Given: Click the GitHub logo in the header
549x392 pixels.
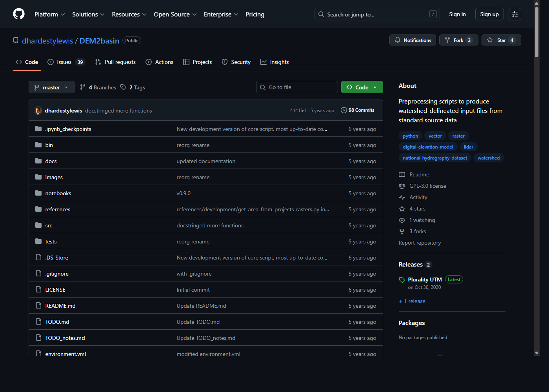Looking at the screenshot, I should coord(18,14).
